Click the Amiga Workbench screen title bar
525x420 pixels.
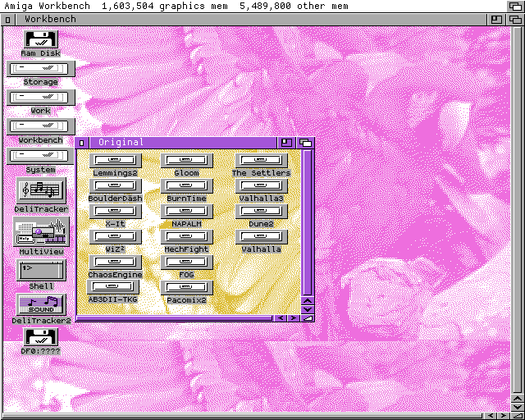253,6
